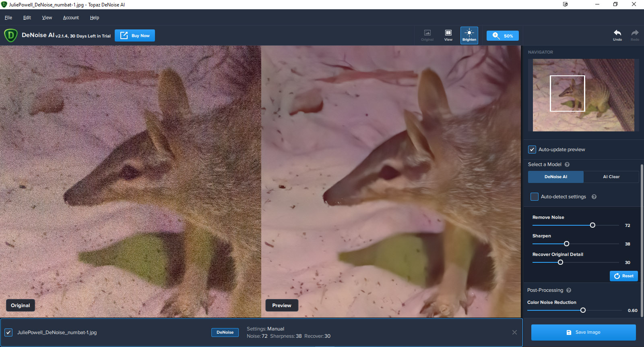Image resolution: width=644 pixels, height=347 pixels.
Task: Click the Remove Noise slider handle
Action: tap(592, 225)
